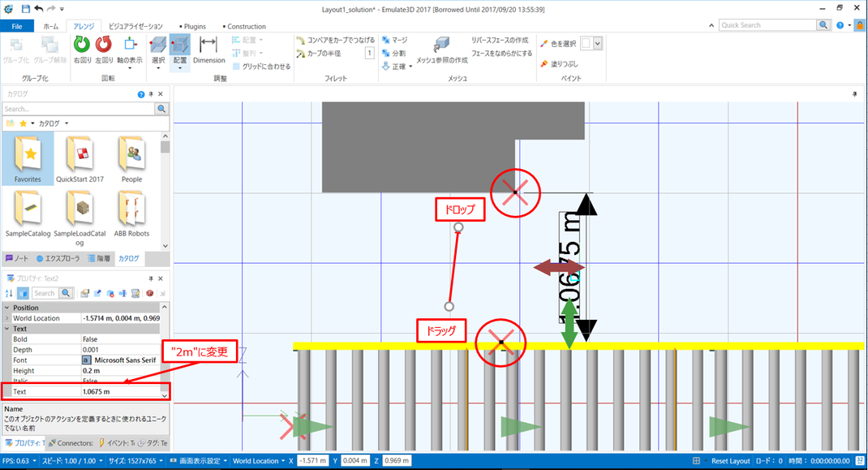Open the ABB Robots catalog folder
Screen dimensions: 868x470
131,215
